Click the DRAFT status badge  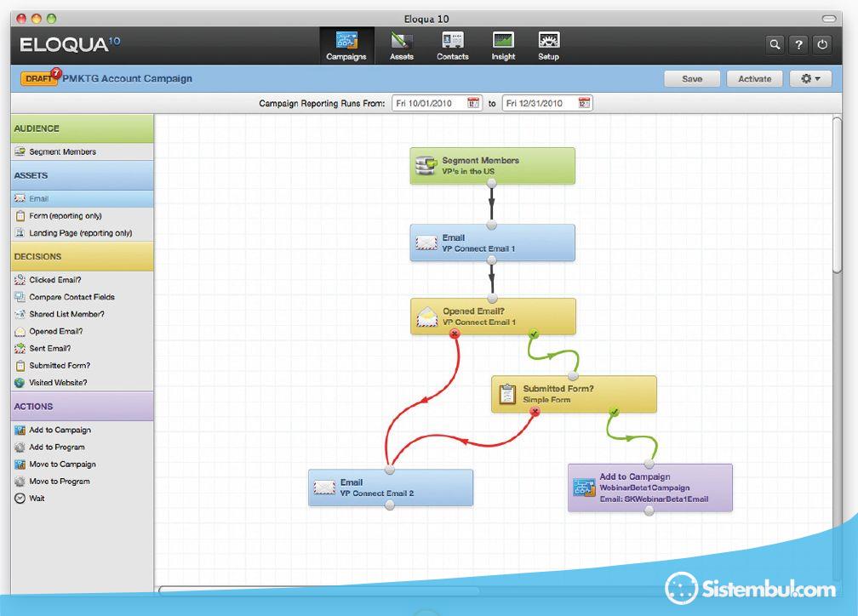[37, 79]
